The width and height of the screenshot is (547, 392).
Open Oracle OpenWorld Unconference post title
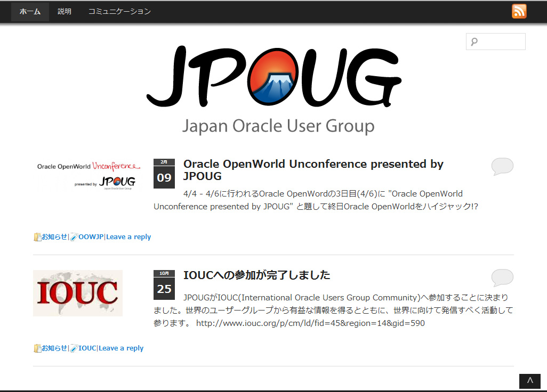(313, 170)
